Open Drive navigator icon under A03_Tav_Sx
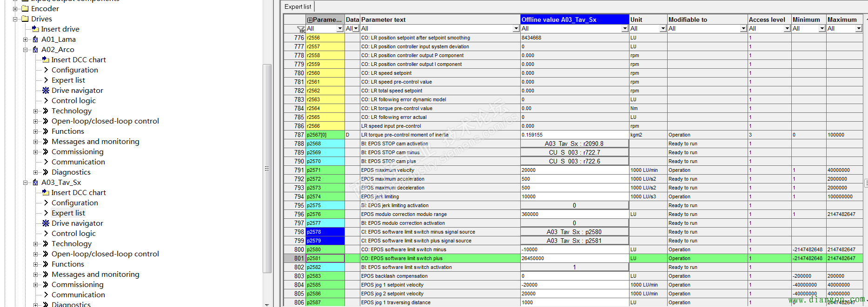 point(46,223)
